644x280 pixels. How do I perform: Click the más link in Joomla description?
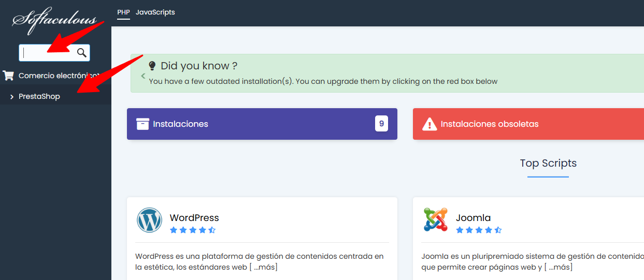pos(560,267)
